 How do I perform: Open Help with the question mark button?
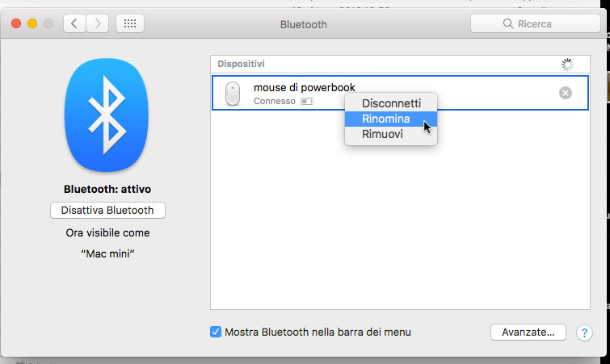click(584, 333)
